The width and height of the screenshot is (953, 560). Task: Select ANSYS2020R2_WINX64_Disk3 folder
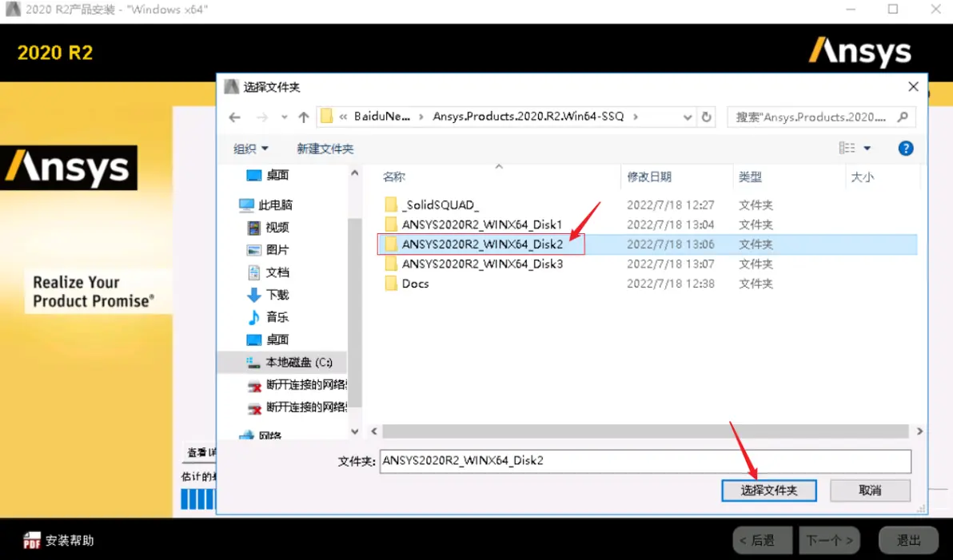[482, 264]
